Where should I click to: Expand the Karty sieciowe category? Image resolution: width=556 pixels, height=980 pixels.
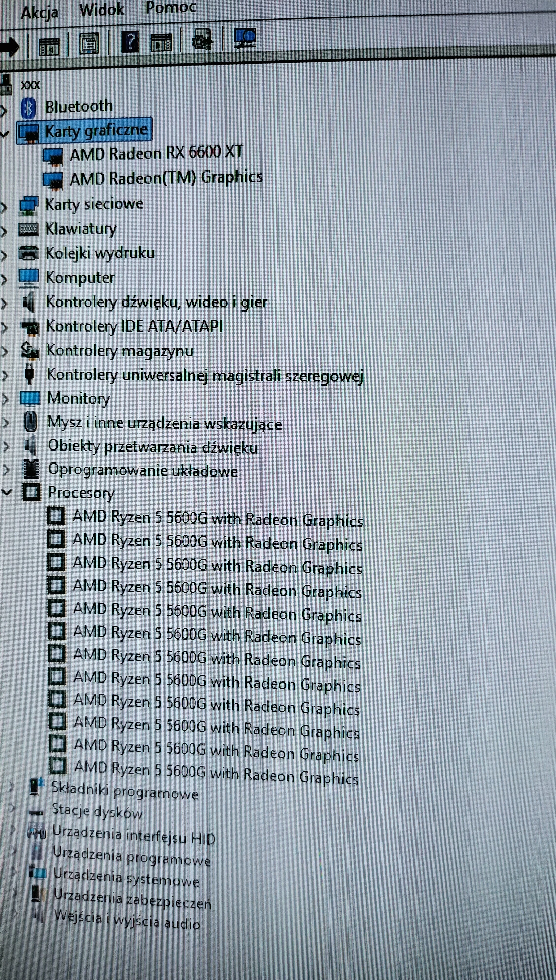(x=4, y=207)
